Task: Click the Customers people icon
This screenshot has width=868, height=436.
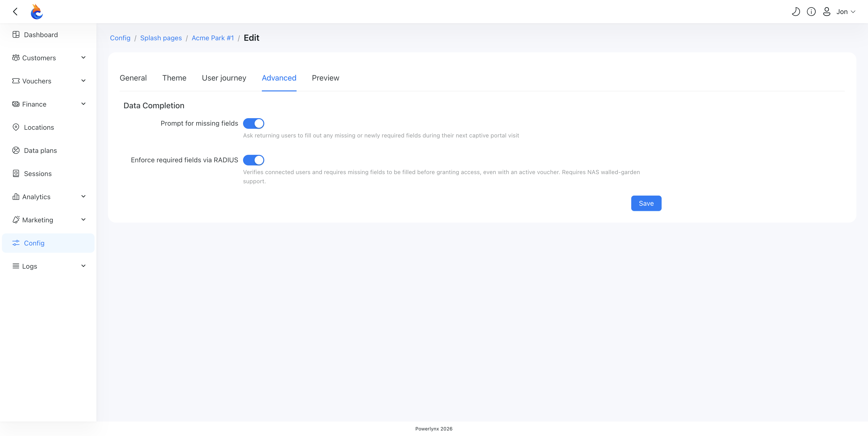Action: pyautogui.click(x=16, y=58)
